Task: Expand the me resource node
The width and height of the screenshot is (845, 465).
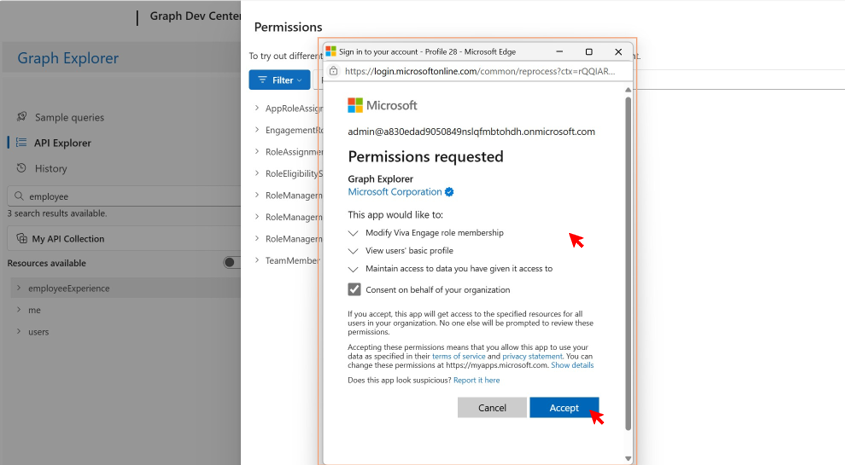Action: (x=19, y=310)
